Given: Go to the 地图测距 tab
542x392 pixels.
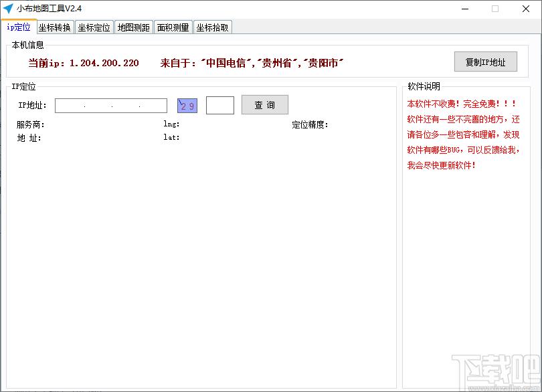Looking at the screenshot, I should 133,27.
